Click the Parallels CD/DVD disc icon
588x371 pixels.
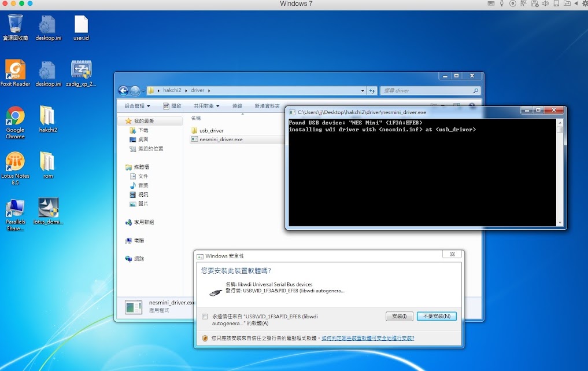pos(513,3)
